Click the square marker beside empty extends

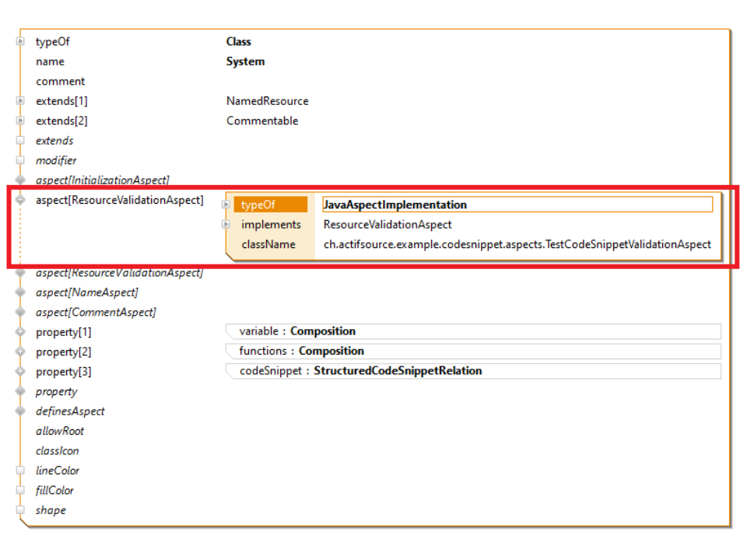point(20,141)
